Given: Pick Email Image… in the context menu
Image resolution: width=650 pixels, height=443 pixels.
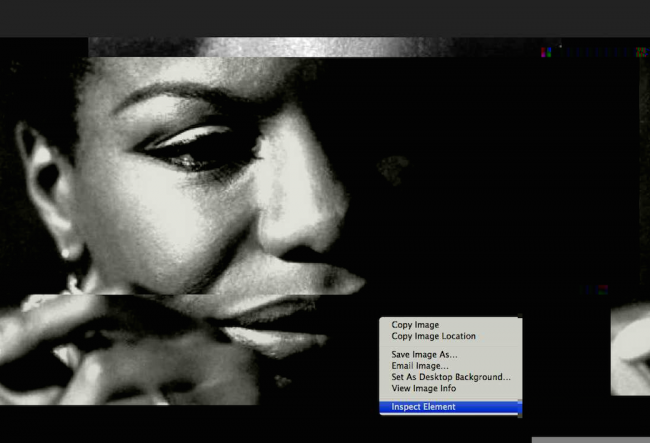Looking at the screenshot, I should click(x=420, y=366).
